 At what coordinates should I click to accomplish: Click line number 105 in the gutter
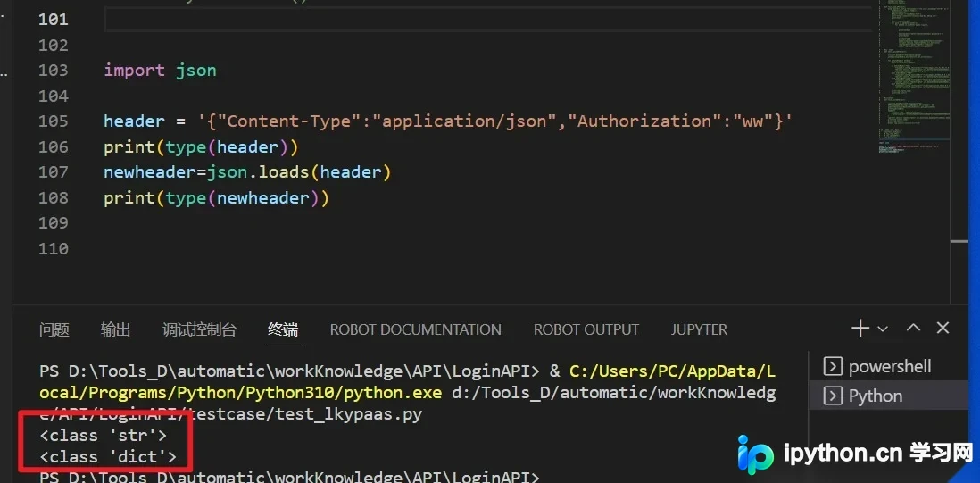(x=54, y=121)
